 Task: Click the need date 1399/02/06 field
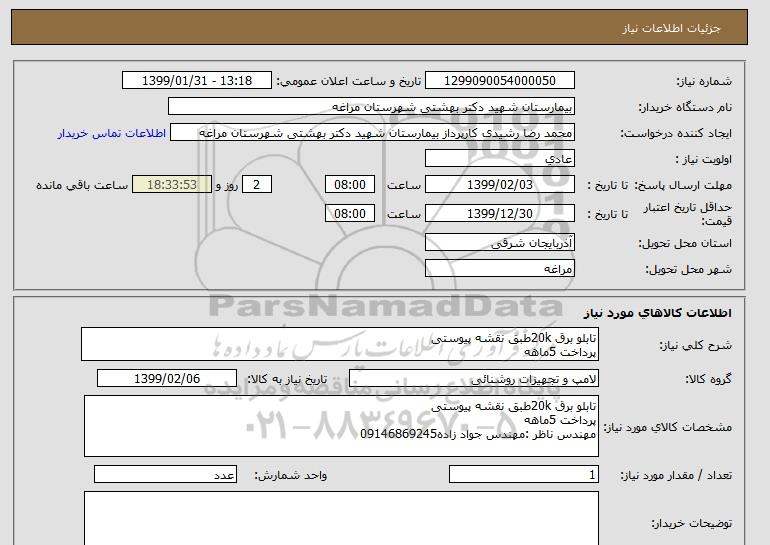click(x=167, y=379)
